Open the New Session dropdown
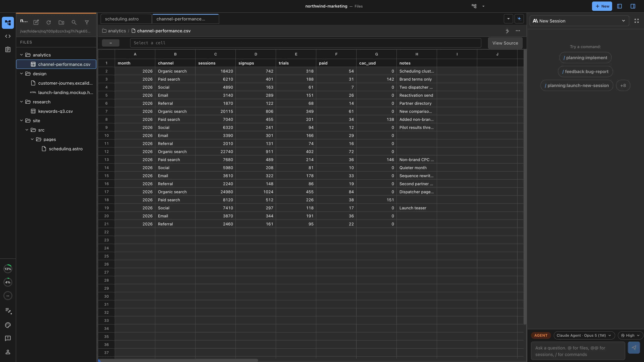 [x=579, y=21]
